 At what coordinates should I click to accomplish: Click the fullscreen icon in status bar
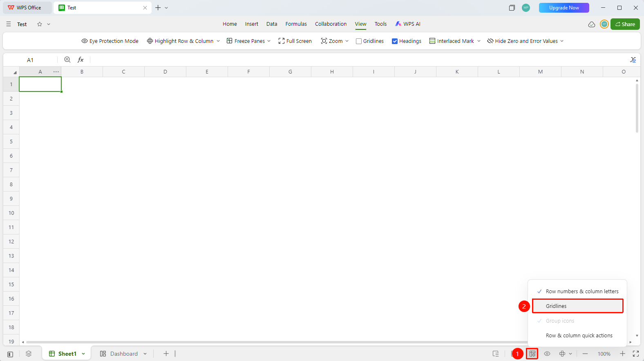pos(636,354)
